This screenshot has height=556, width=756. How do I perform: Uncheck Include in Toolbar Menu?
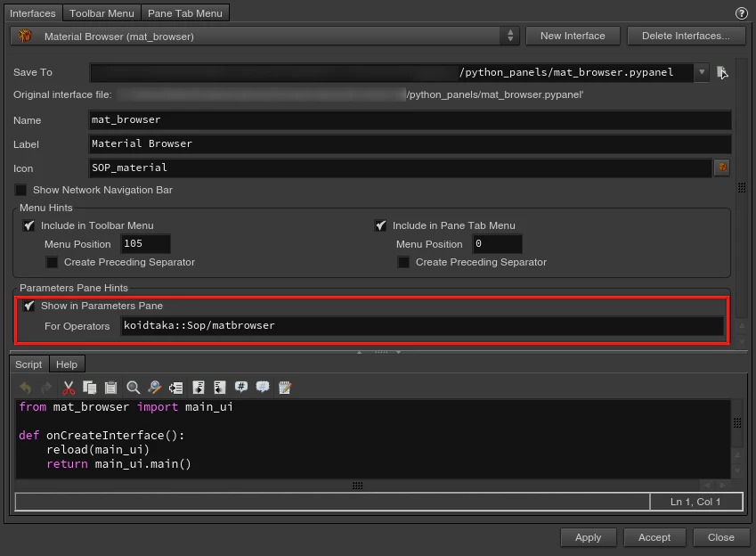coord(28,225)
